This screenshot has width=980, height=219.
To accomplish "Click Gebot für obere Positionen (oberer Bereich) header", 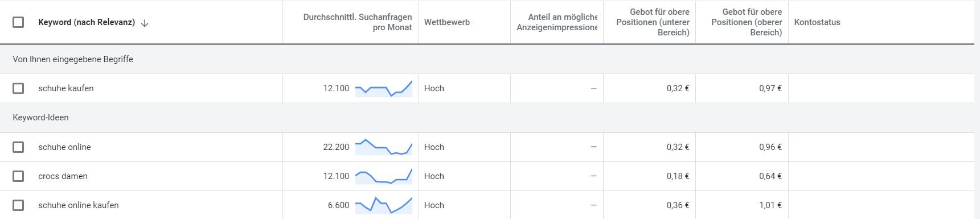I will click(x=747, y=22).
